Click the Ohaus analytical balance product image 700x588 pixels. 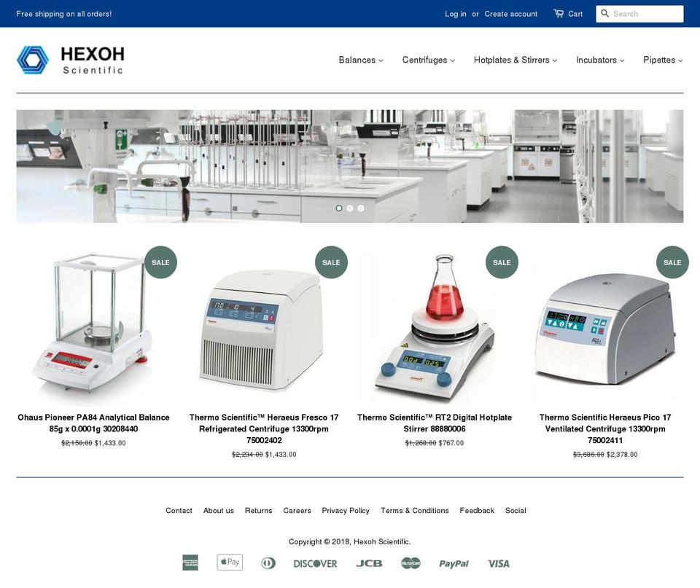[94, 326]
